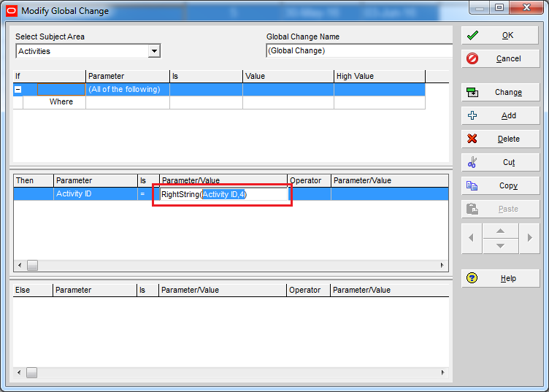Click the move-down arrow button
Viewport: 549px width, 392px height.
coord(500,245)
